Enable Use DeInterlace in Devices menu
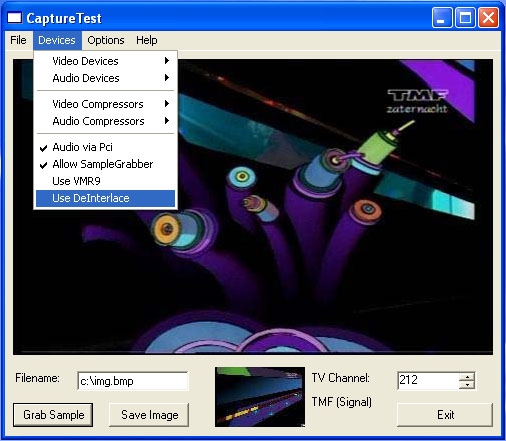The height and width of the screenshot is (441, 506). point(105,198)
